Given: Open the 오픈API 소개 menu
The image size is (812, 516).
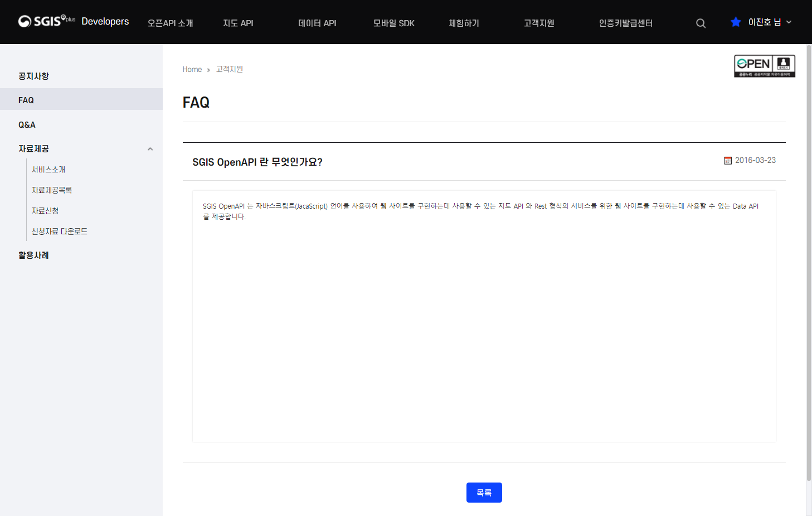Looking at the screenshot, I should point(170,23).
